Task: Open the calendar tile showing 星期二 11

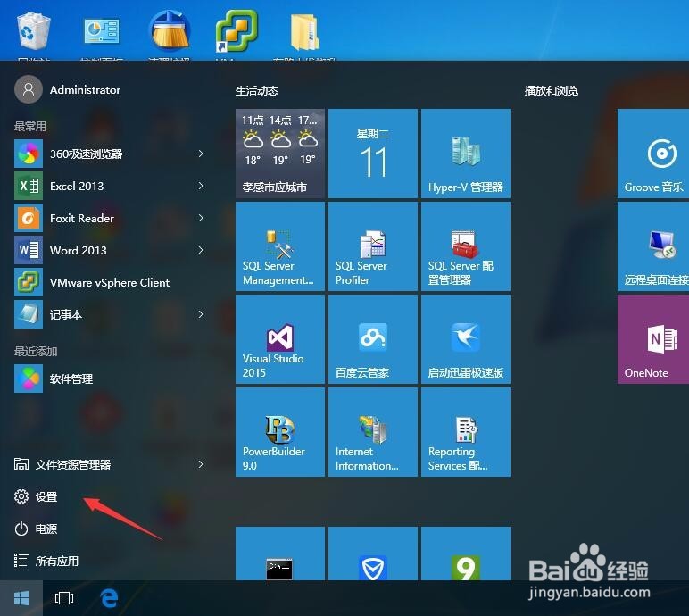Action: click(373, 154)
